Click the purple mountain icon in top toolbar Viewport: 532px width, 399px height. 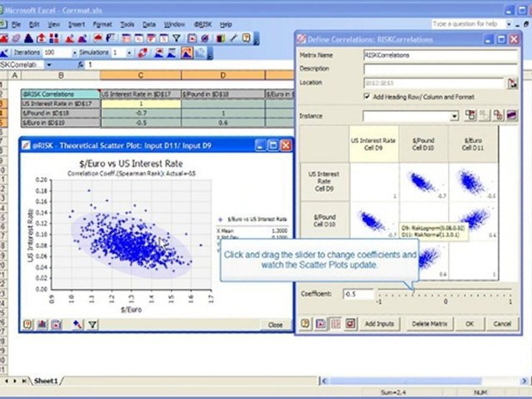tap(83, 38)
